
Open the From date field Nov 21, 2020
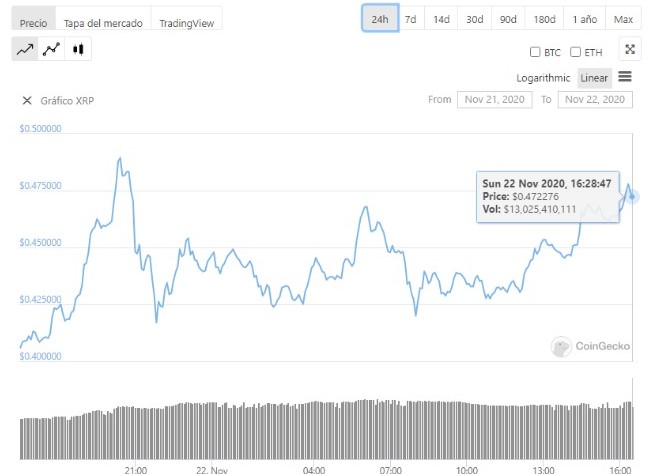point(495,100)
